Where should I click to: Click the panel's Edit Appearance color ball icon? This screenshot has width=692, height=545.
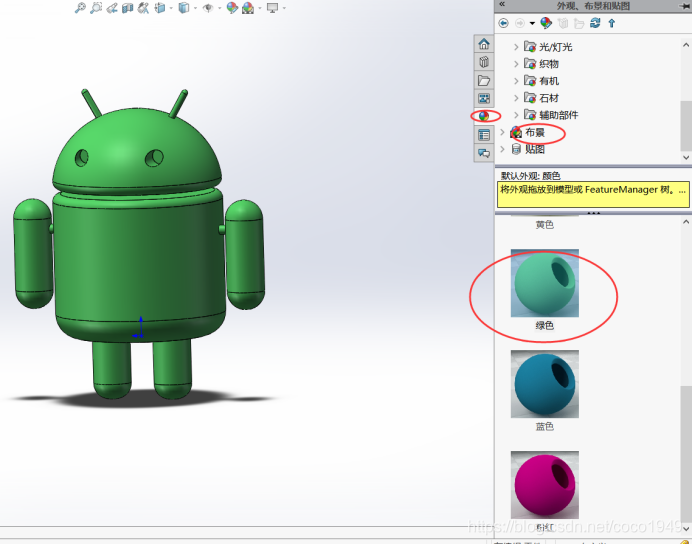(x=546, y=23)
